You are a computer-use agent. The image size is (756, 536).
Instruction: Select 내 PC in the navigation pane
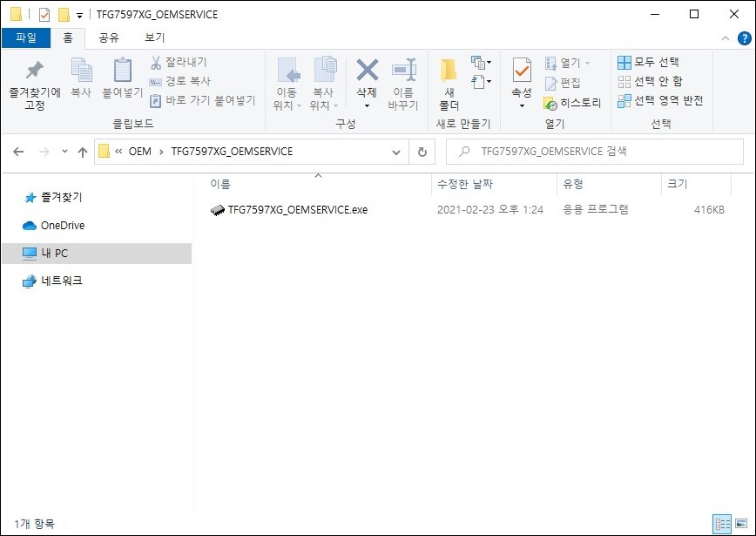tap(97, 254)
